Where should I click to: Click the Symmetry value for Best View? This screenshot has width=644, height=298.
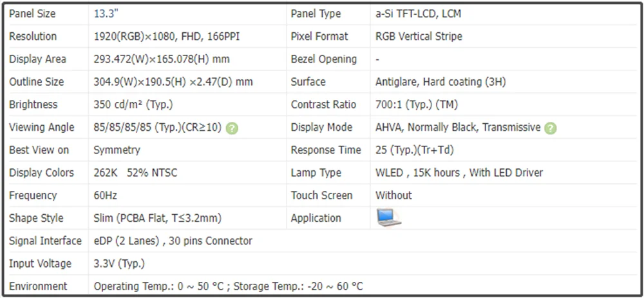[x=117, y=150]
